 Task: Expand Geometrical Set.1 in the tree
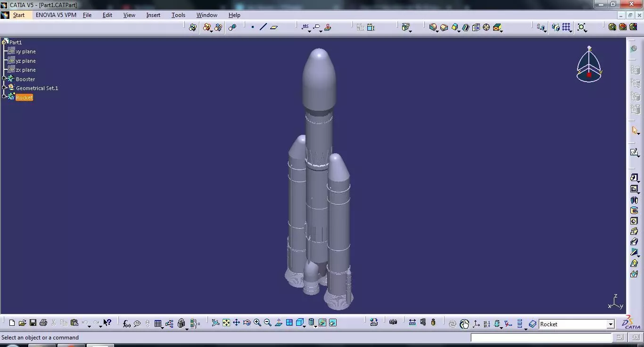[x=4, y=88]
